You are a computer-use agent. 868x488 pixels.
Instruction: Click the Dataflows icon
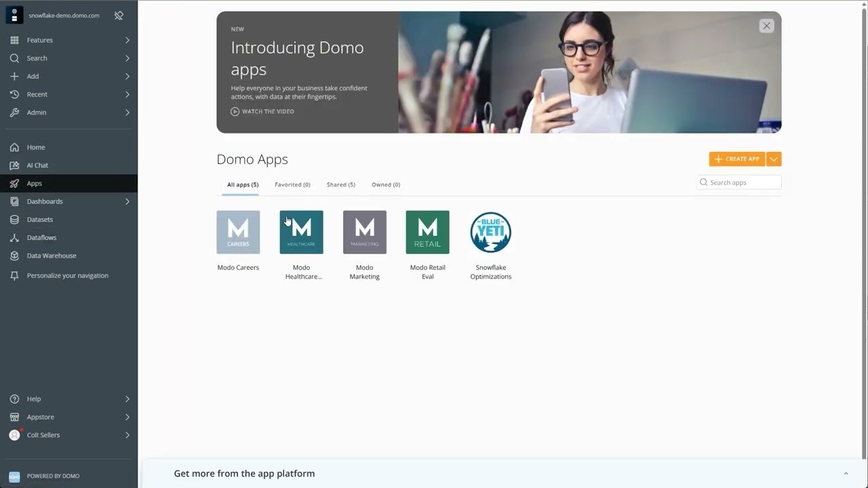pos(14,237)
